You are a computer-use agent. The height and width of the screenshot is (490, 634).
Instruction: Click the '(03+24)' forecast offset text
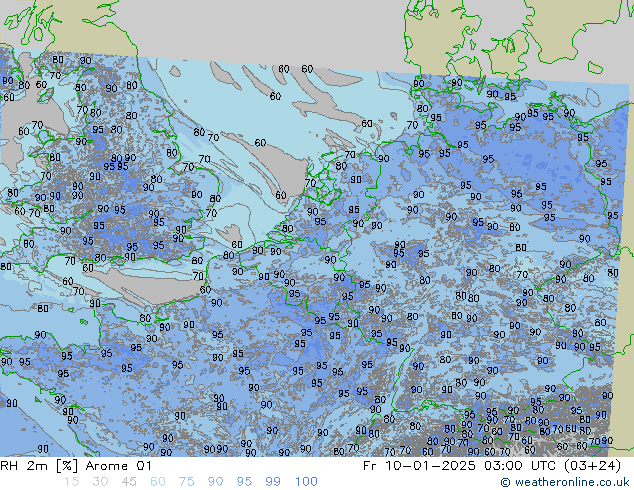[x=590, y=466]
